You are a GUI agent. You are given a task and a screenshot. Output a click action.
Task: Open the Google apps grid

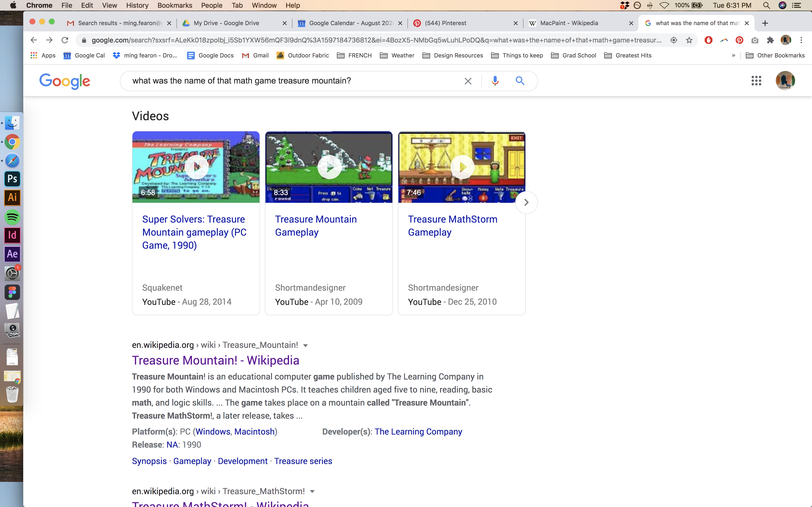tap(756, 81)
